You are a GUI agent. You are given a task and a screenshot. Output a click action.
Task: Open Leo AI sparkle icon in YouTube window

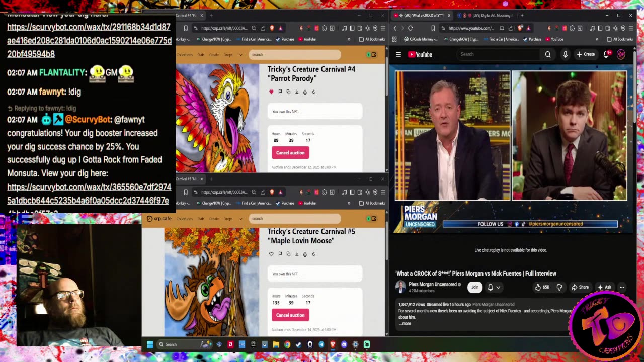pos(615,28)
